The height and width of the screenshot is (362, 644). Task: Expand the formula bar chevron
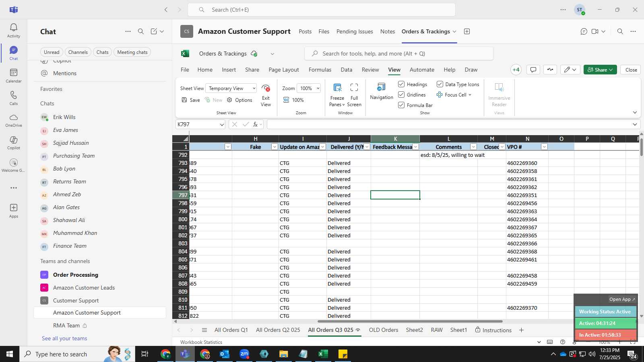tap(635, 124)
